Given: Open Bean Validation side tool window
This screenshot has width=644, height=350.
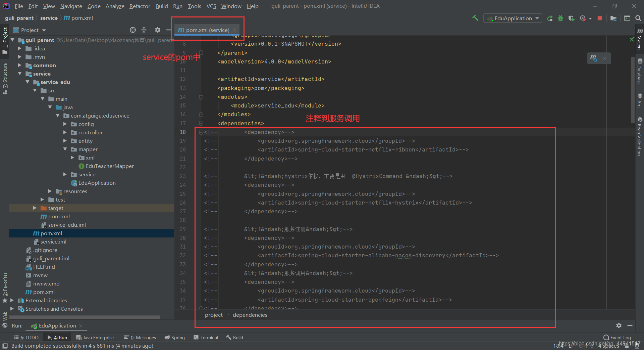Looking at the screenshot, I should [640, 137].
